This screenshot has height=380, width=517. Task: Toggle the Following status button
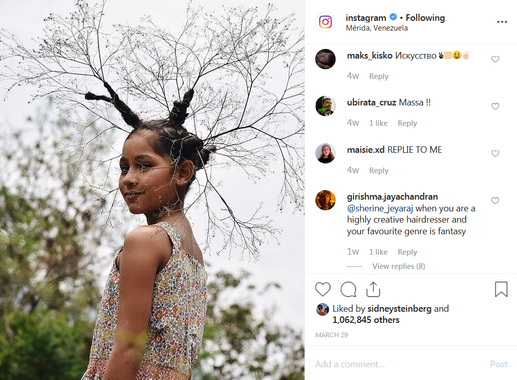pos(425,18)
